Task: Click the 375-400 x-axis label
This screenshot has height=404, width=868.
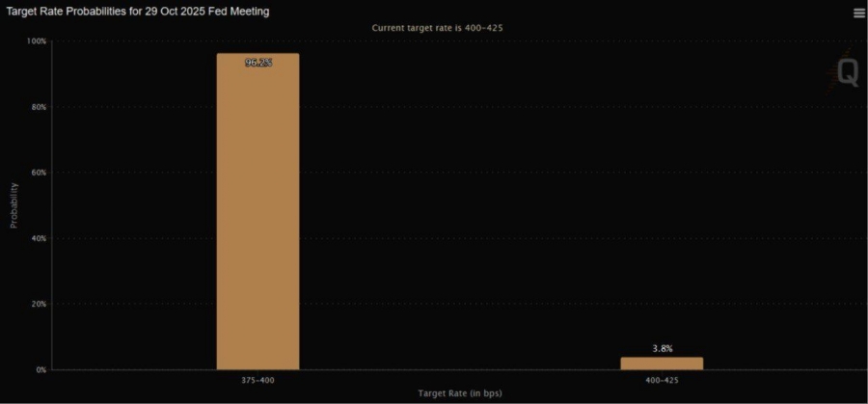Action: pyautogui.click(x=258, y=380)
